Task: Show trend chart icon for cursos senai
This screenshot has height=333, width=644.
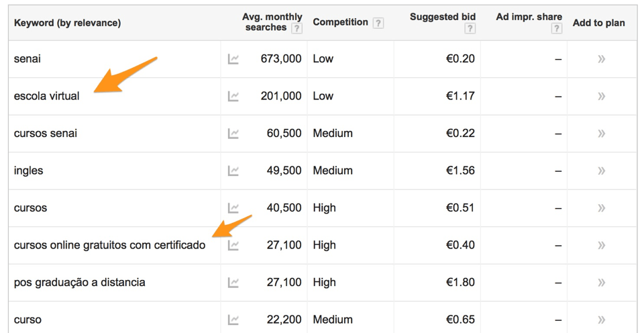Action: [x=233, y=134]
